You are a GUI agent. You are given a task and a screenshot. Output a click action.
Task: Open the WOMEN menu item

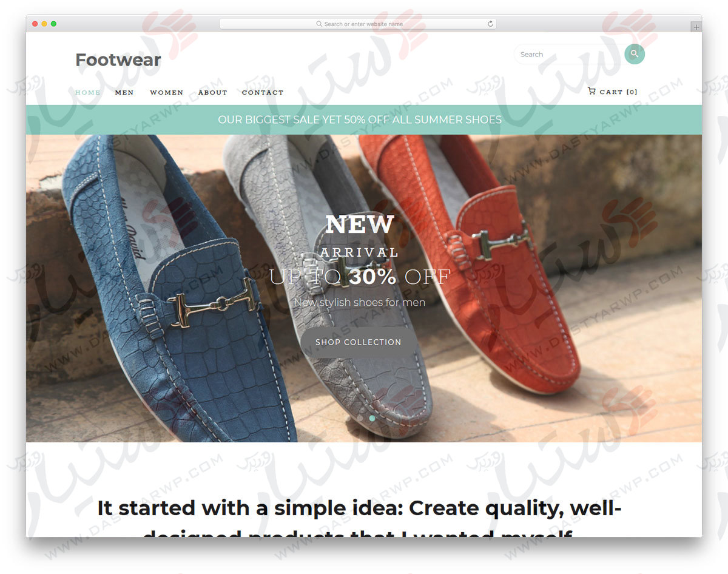coord(166,92)
